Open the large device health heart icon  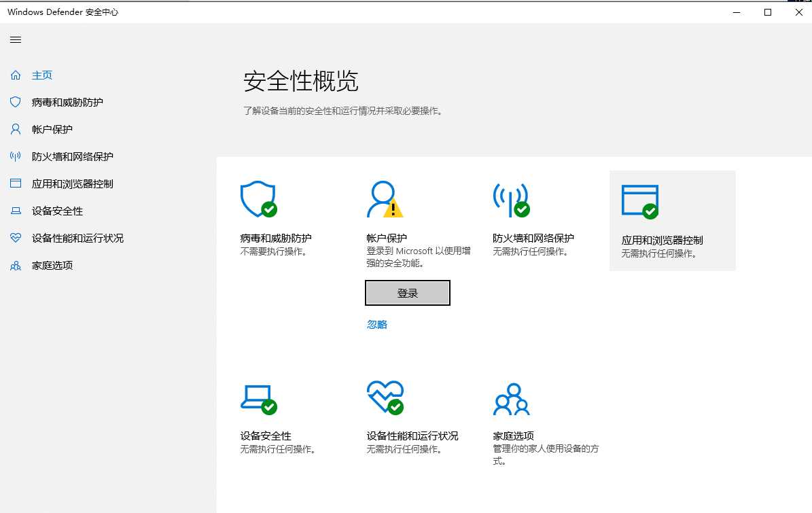pyautogui.click(x=385, y=397)
